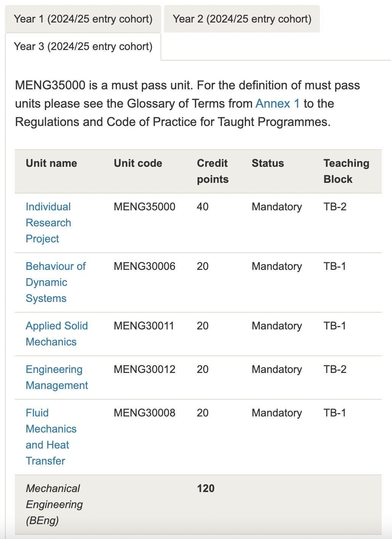
Task: Click the Unit name column header
Action: point(51,163)
